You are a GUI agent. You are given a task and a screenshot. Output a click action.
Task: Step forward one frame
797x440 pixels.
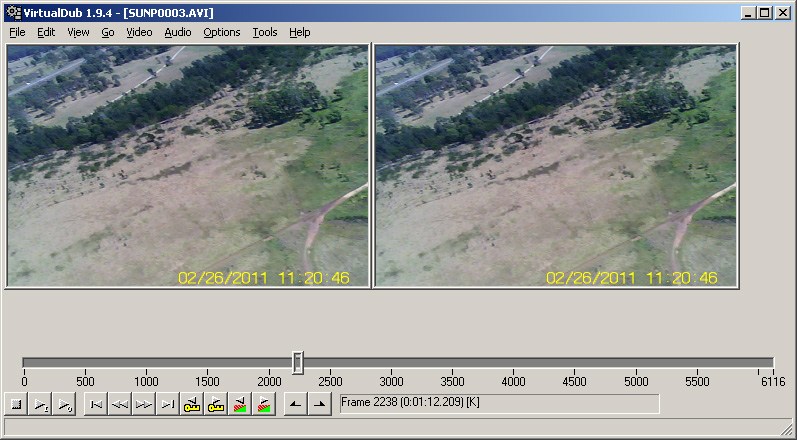(144, 404)
